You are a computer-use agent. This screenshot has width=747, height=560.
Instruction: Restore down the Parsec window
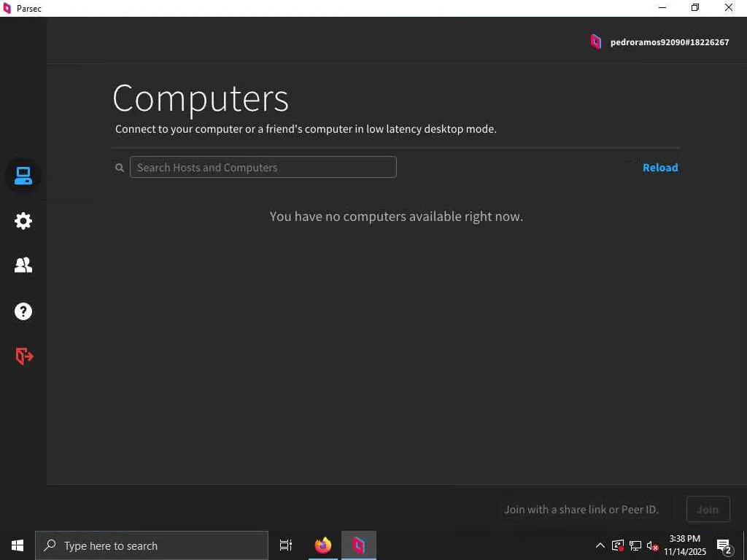click(x=695, y=7)
